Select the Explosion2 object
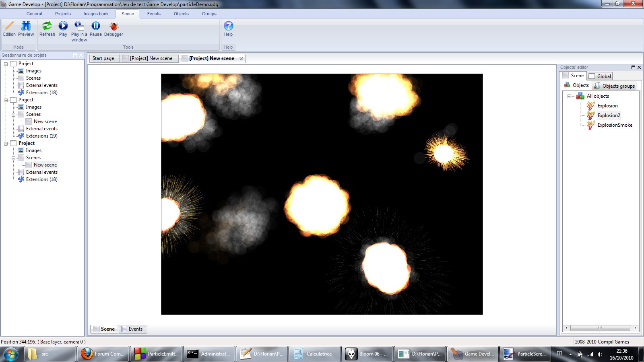The height and width of the screenshot is (362, 644). pyautogui.click(x=609, y=115)
